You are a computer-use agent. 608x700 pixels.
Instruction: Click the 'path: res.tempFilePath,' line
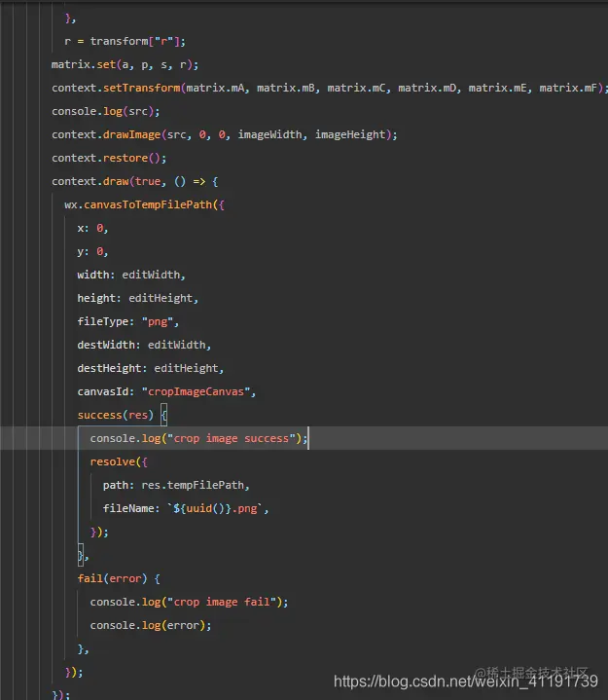tap(176, 485)
